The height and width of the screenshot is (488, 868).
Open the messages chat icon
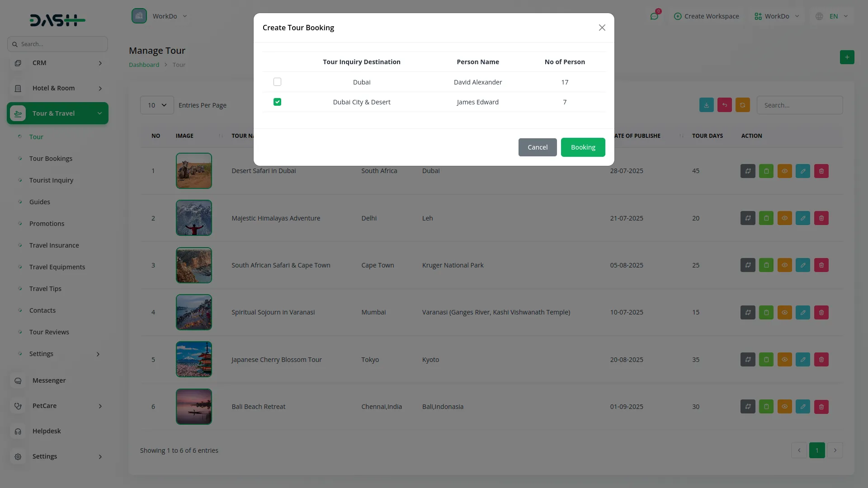point(654,16)
